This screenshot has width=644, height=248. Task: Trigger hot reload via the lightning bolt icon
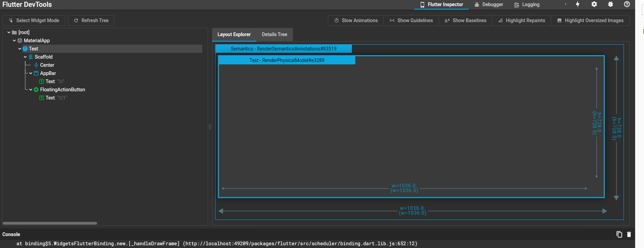(x=578, y=4)
